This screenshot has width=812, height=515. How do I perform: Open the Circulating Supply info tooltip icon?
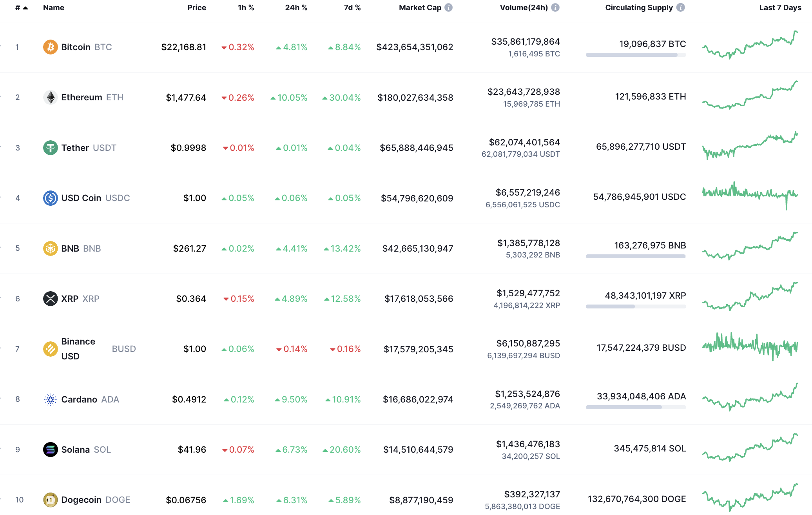click(x=681, y=7)
